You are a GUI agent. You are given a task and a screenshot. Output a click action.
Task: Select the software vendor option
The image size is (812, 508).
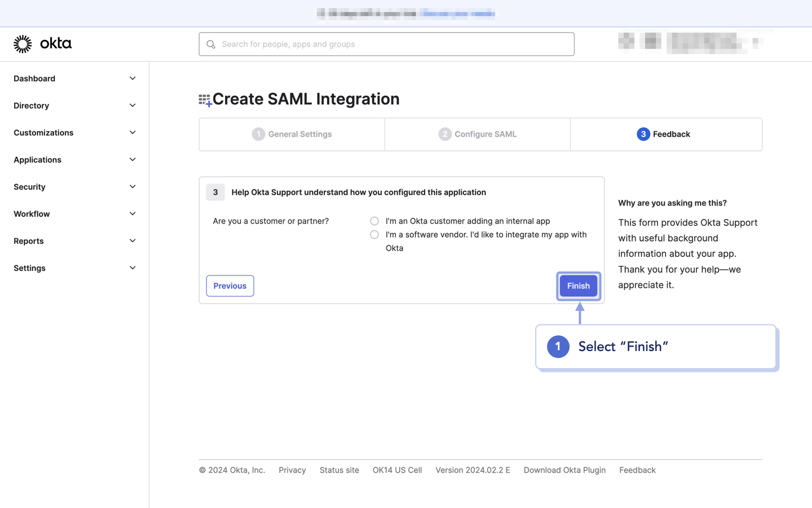coord(374,234)
